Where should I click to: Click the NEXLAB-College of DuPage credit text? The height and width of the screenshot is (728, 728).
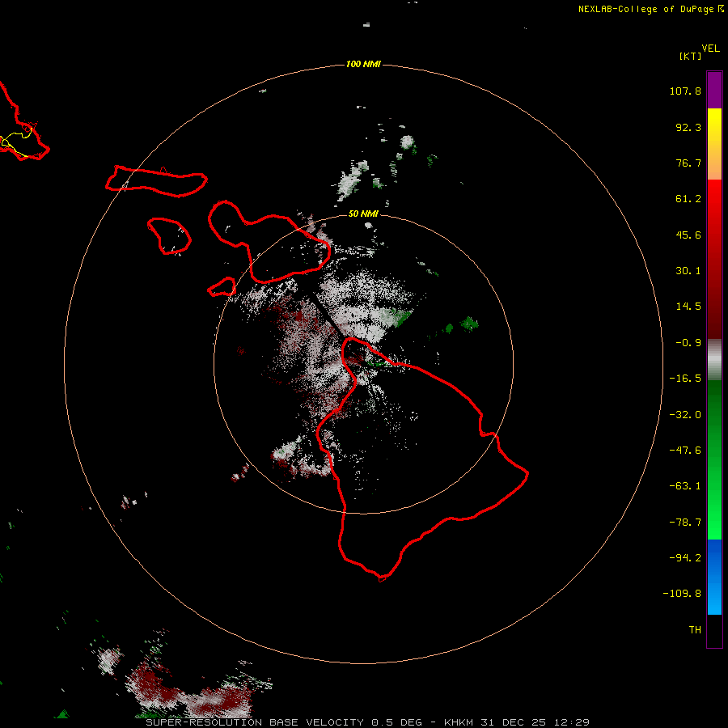(645, 9)
